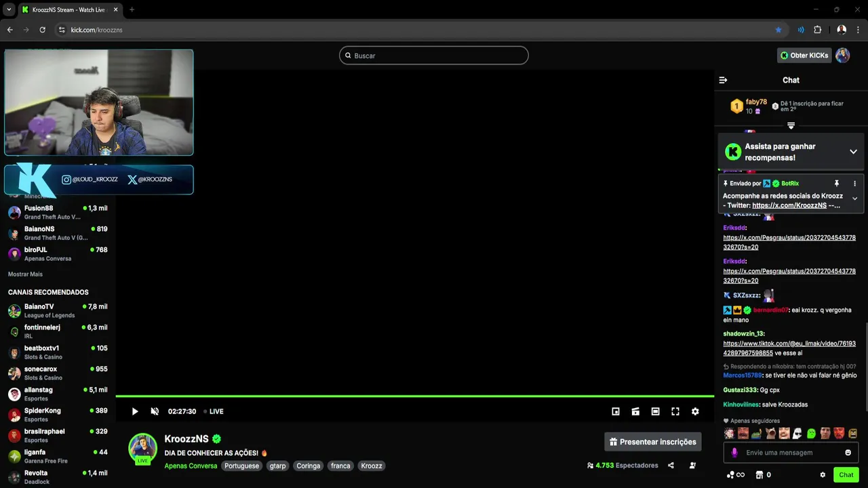Select the Kroozz tag
The width and height of the screenshot is (868, 488).
pyautogui.click(x=372, y=466)
